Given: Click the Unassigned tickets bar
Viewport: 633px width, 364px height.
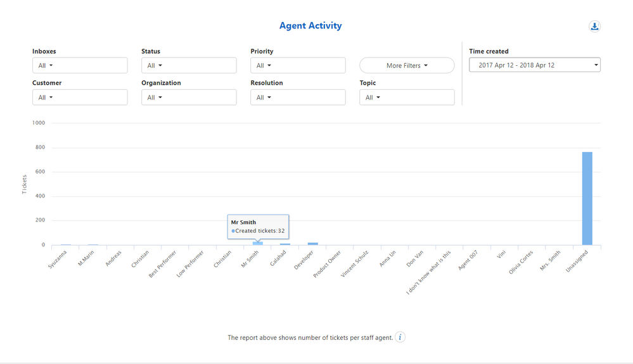Looking at the screenshot, I should click(587, 198).
